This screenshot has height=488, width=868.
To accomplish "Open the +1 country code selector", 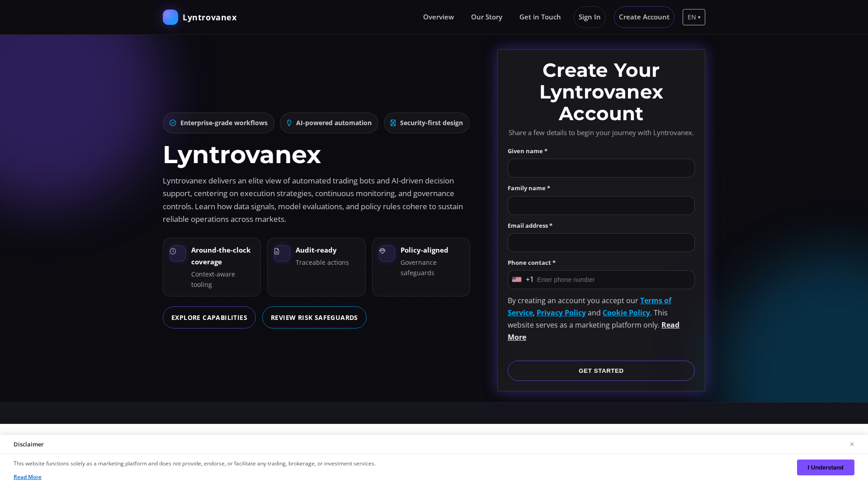I will click(523, 280).
